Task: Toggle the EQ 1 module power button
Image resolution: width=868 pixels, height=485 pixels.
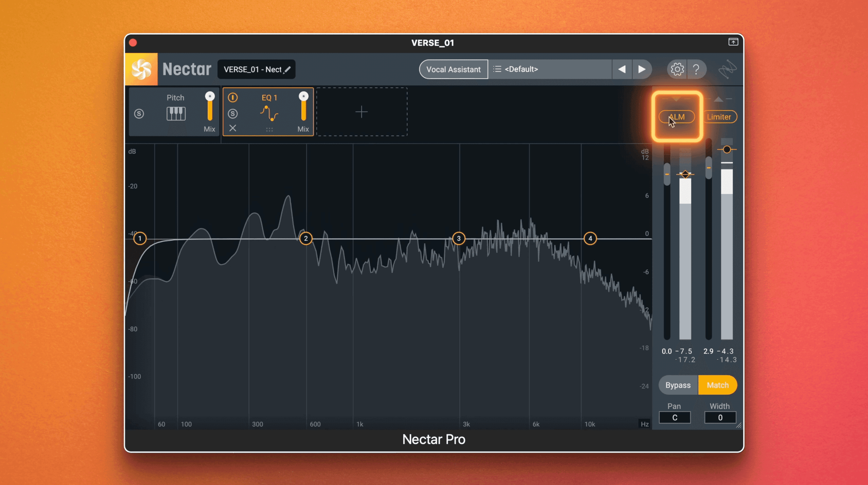Action: 233,98
